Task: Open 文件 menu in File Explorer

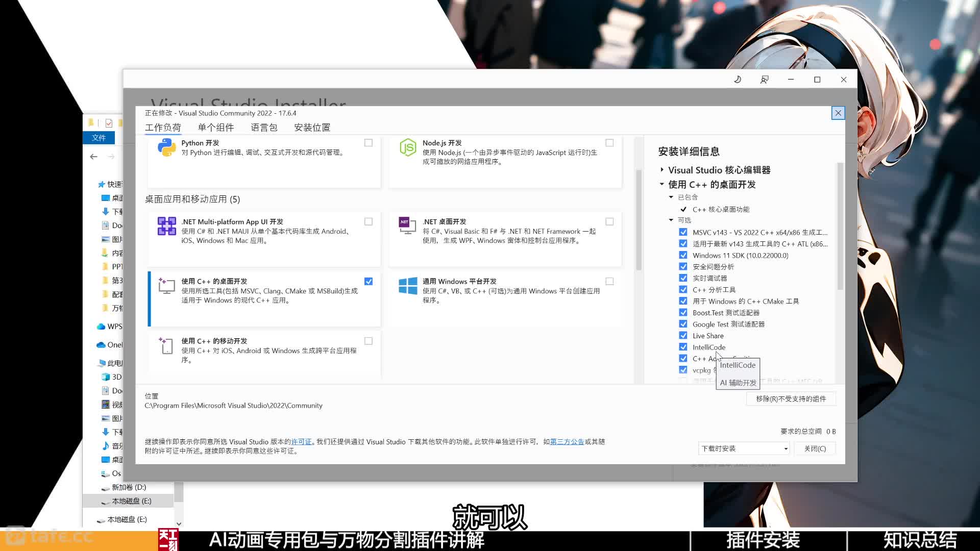Action: click(x=99, y=138)
